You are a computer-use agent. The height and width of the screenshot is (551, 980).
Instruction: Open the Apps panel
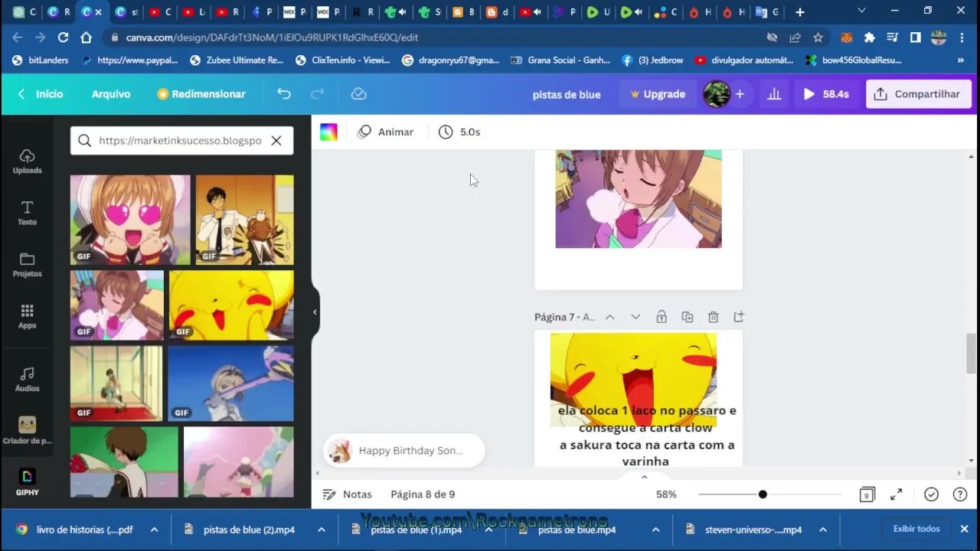click(x=27, y=316)
